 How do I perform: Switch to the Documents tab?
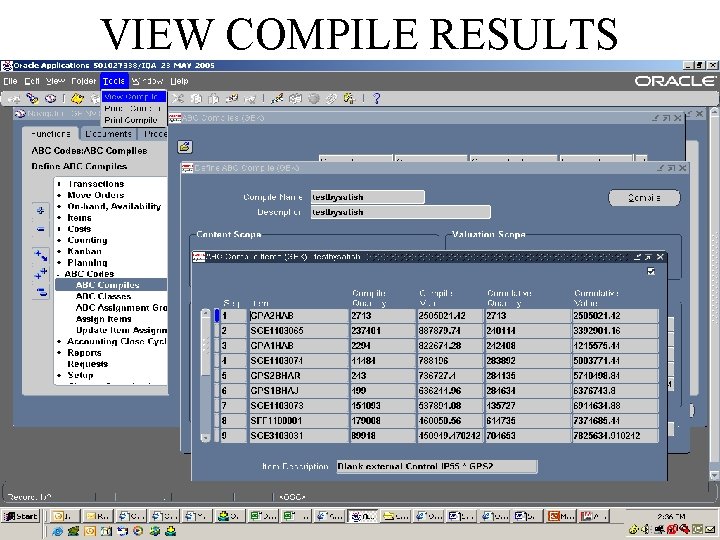click(108, 134)
